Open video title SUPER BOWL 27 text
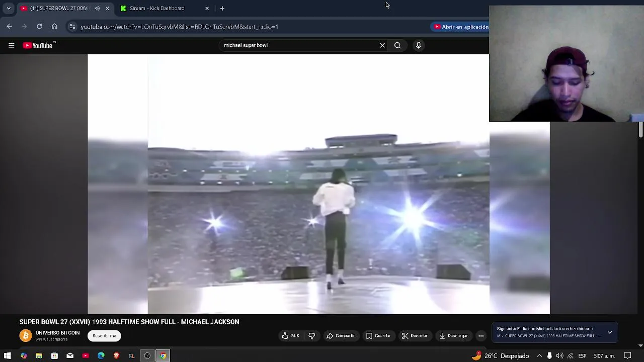This screenshot has width=644, height=362. tap(129, 322)
